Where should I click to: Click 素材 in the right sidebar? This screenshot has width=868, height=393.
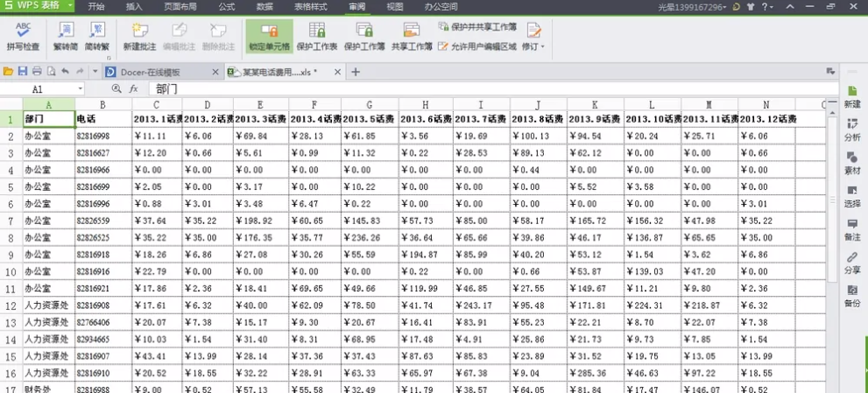[x=852, y=164]
